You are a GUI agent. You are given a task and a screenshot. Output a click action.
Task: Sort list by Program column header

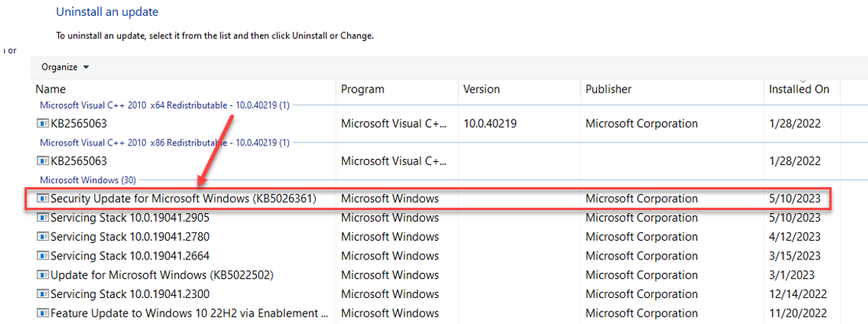pyautogui.click(x=363, y=89)
